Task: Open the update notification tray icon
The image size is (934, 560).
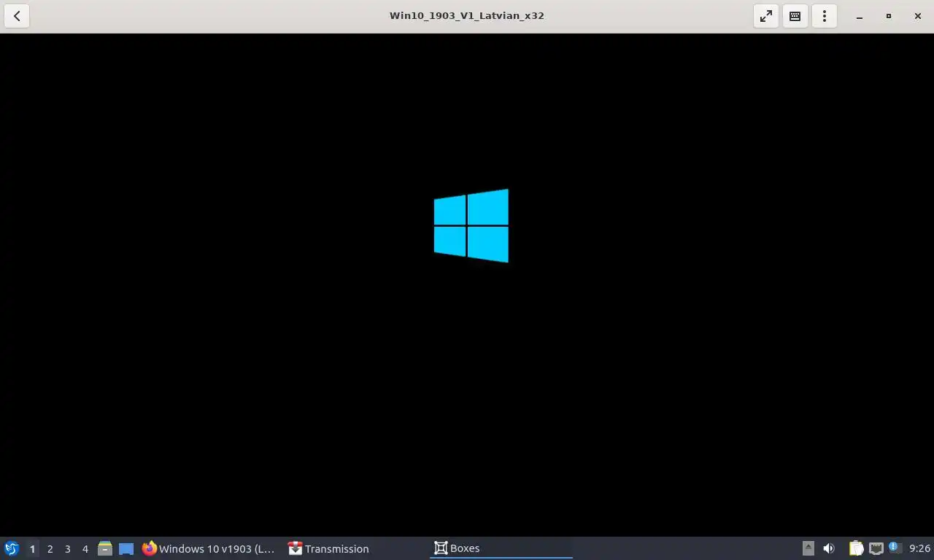Action: pyautogui.click(x=895, y=548)
